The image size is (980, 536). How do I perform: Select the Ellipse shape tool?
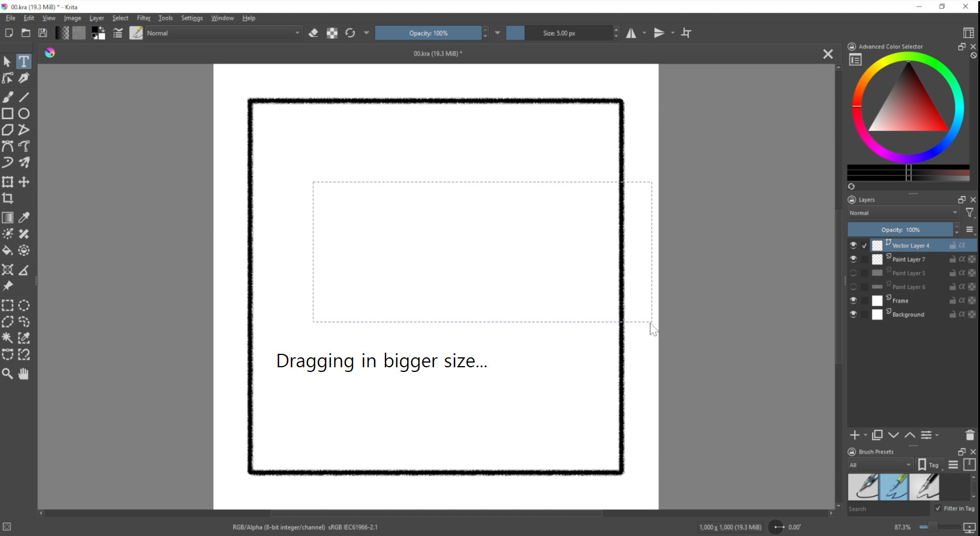(x=24, y=114)
